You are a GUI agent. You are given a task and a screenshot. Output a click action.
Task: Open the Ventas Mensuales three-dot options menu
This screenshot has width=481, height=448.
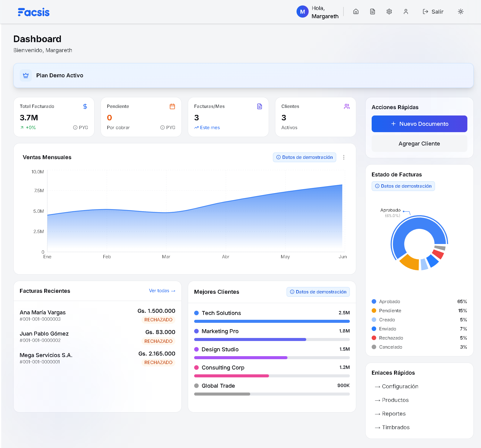coord(344,157)
